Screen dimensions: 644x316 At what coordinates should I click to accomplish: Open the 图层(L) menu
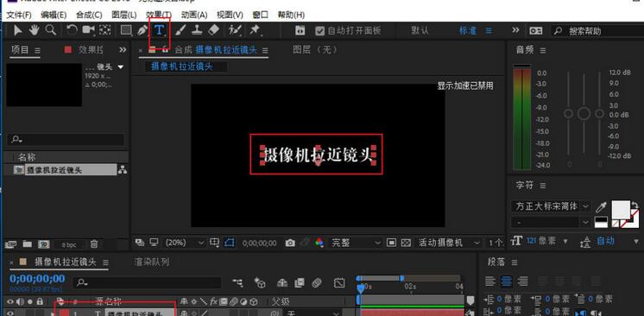[124, 15]
